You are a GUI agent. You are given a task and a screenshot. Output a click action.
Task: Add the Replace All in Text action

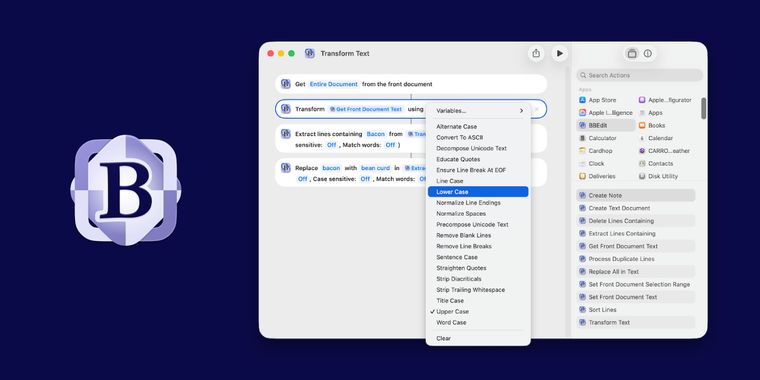pos(636,271)
